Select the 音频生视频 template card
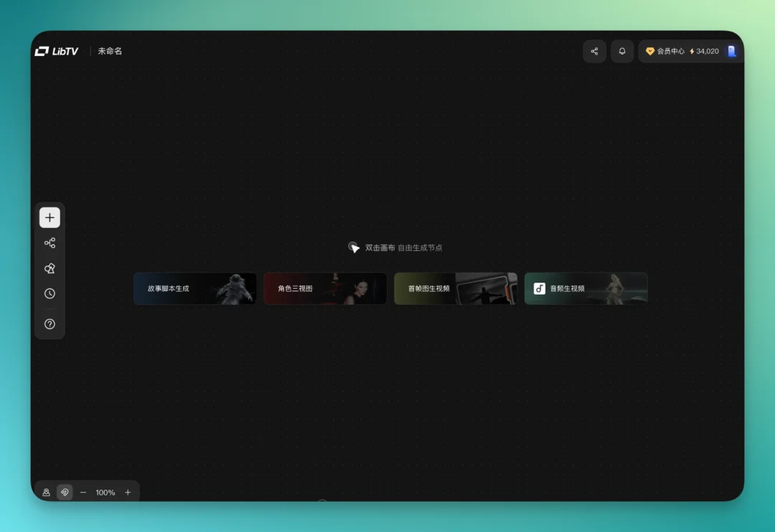Image resolution: width=775 pixels, height=532 pixels. pyautogui.click(x=586, y=288)
